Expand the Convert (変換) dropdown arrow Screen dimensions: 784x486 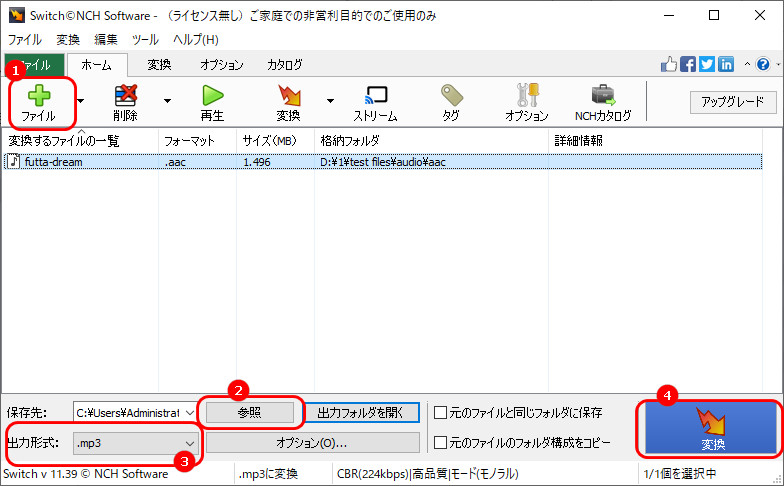(x=330, y=101)
